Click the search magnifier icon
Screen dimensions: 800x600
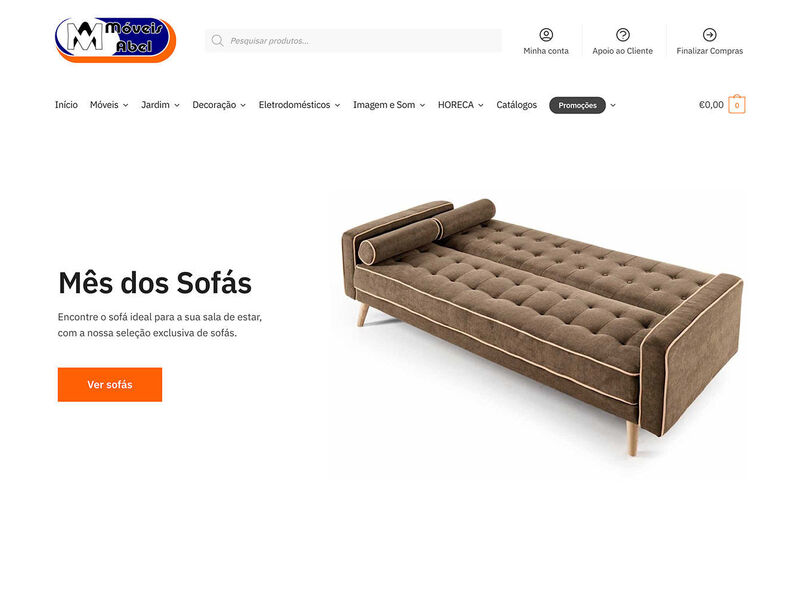pos(217,41)
